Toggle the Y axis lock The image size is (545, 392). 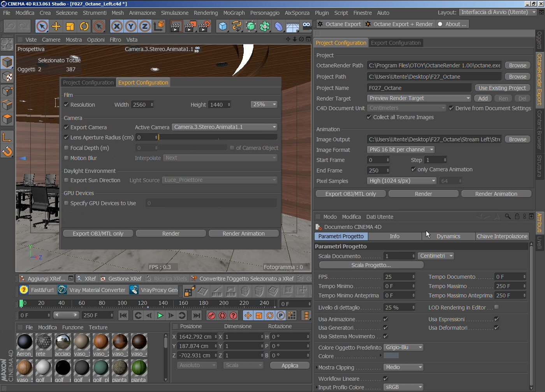[131, 26]
